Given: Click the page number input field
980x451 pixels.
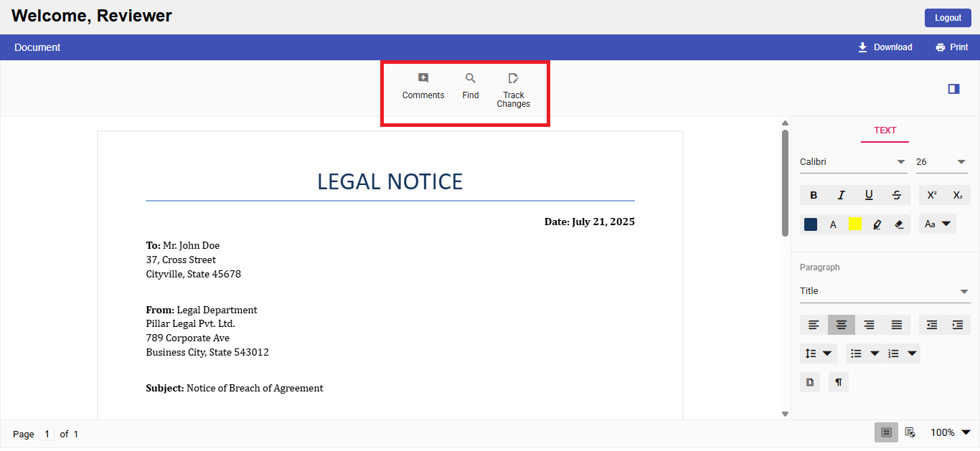Looking at the screenshot, I should (x=47, y=434).
